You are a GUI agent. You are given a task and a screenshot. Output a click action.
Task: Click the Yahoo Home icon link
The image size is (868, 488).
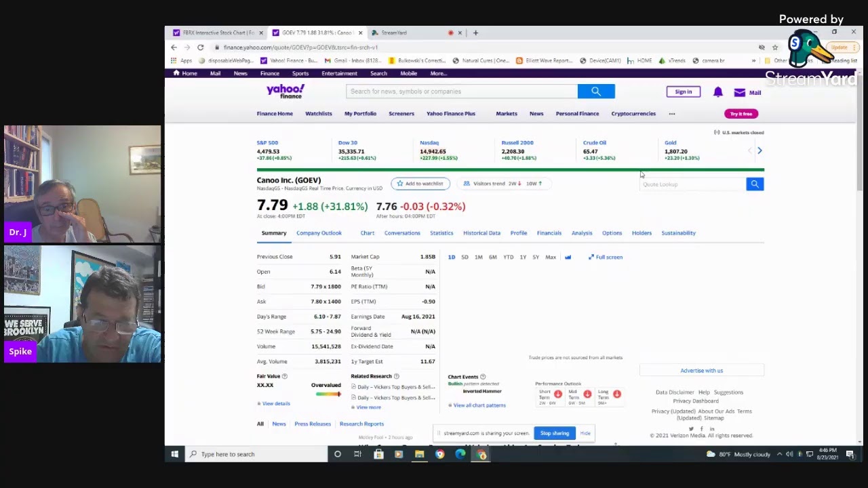point(185,73)
